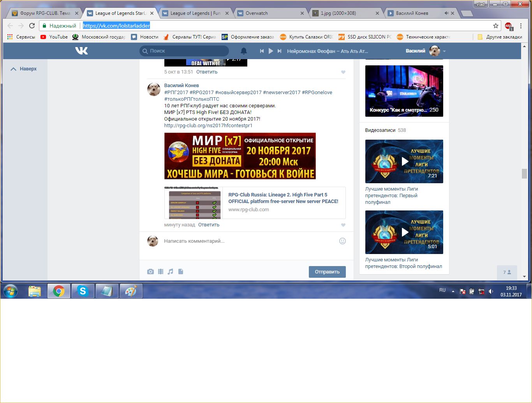Attach audio using music note icon
Image resolution: width=532 pixels, height=403 pixels.
coord(170,272)
